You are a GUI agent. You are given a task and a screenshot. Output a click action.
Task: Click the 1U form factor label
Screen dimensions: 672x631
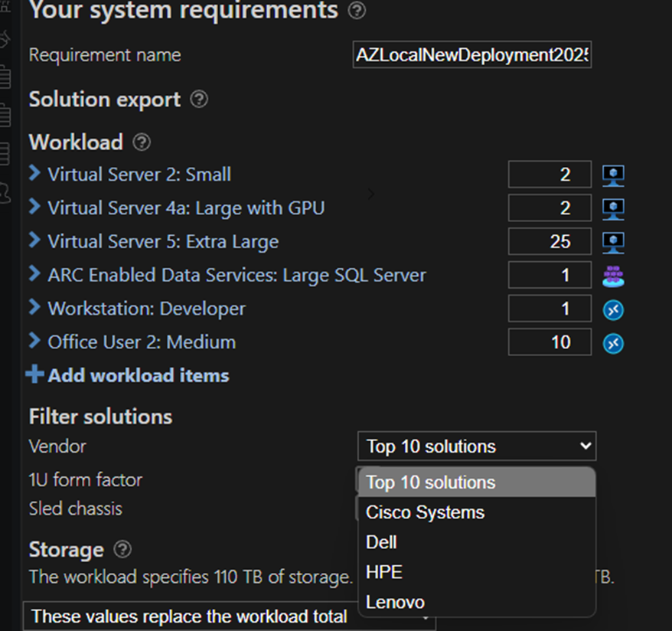[85, 479]
